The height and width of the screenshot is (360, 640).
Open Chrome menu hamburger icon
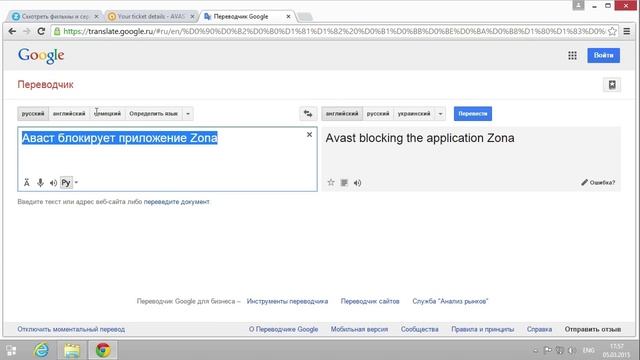(x=627, y=31)
